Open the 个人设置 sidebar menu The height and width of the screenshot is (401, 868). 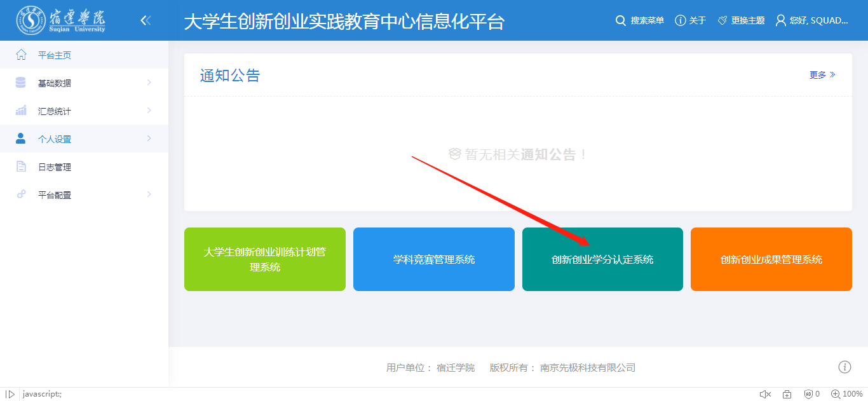(x=55, y=139)
